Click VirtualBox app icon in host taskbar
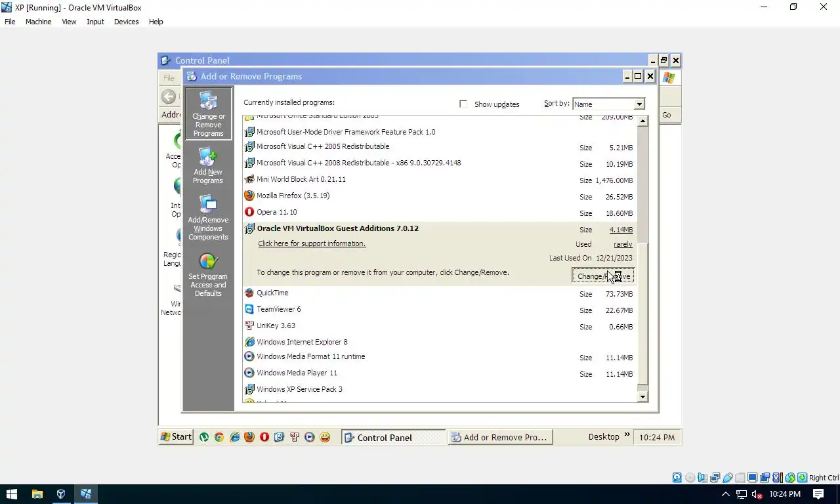This screenshot has width=840, height=504. [86, 494]
